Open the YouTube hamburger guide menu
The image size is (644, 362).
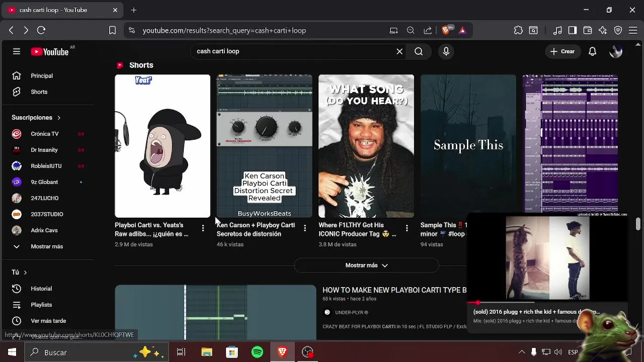[x=17, y=51]
